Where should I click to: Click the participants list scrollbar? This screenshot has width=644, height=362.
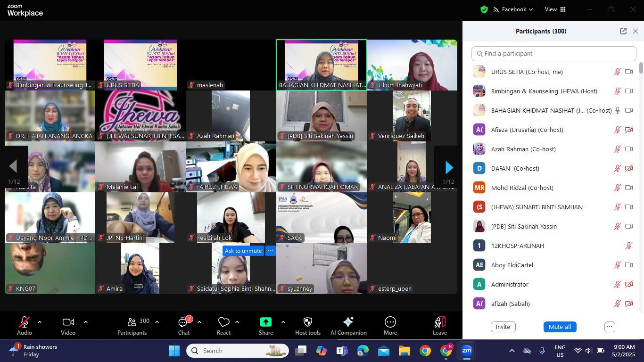click(x=641, y=68)
